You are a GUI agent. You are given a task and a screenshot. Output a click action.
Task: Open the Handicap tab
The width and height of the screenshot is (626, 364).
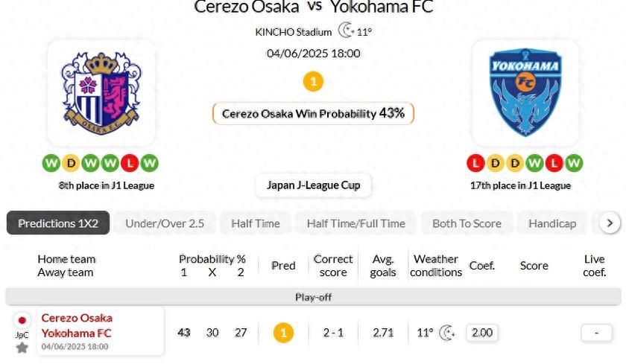552,223
